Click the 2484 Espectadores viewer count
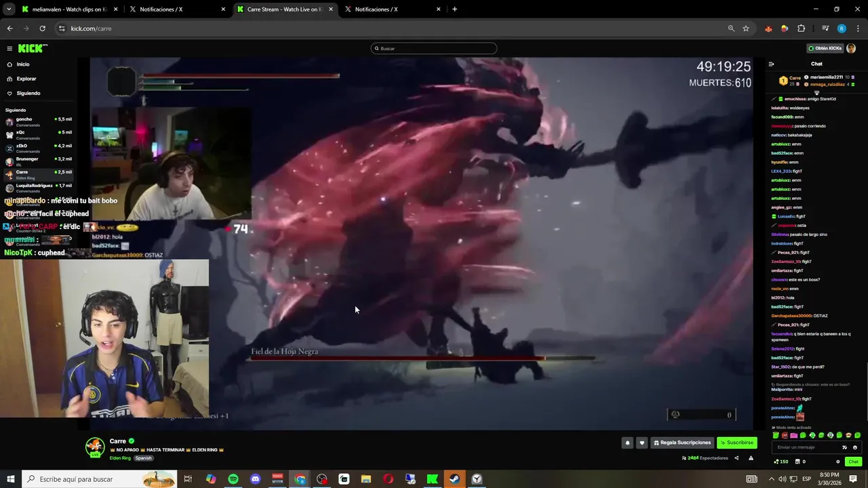Screen dimensions: 868x488 705,458
